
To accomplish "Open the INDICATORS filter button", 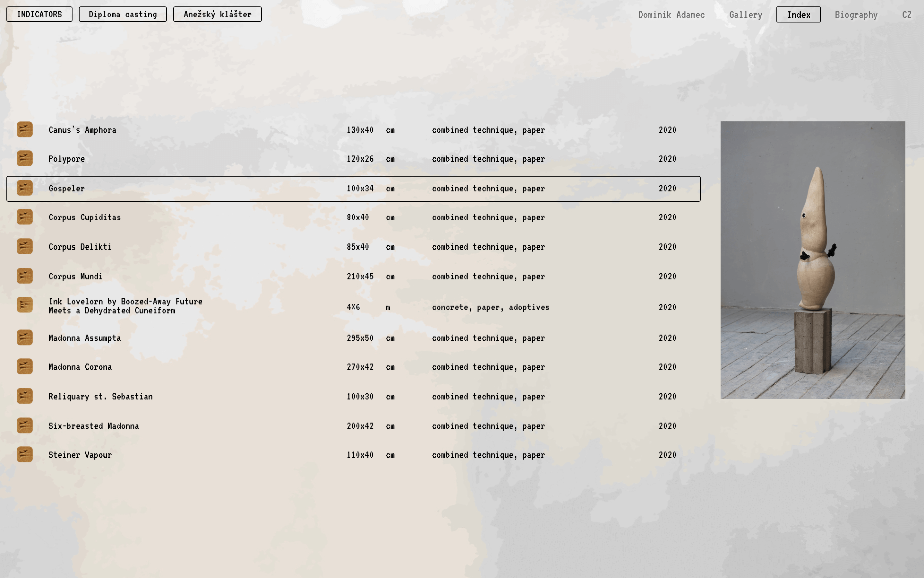I will (x=39, y=14).
